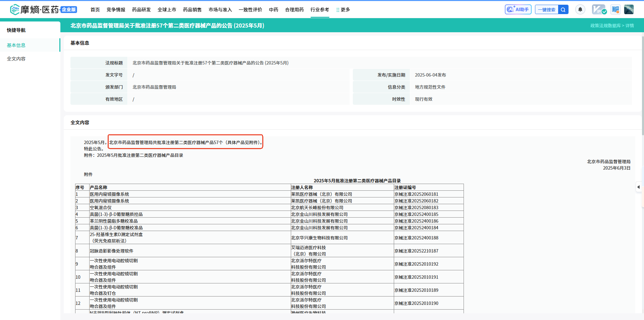Open the 首页 menu item
The height and width of the screenshot is (320, 644).
[x=95, y=10]
